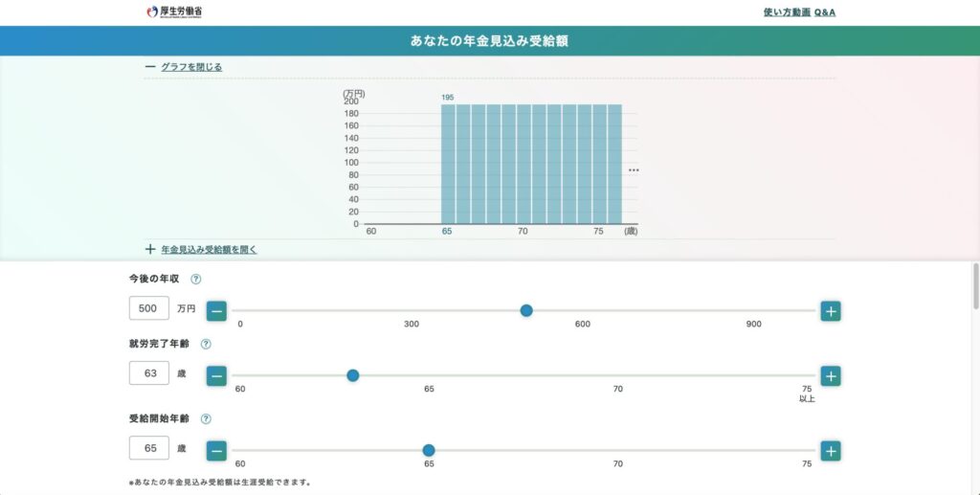Screen dimensions: 980x495
Task: Decrease 受給開始年齢 with minus button
Action: 217,451
